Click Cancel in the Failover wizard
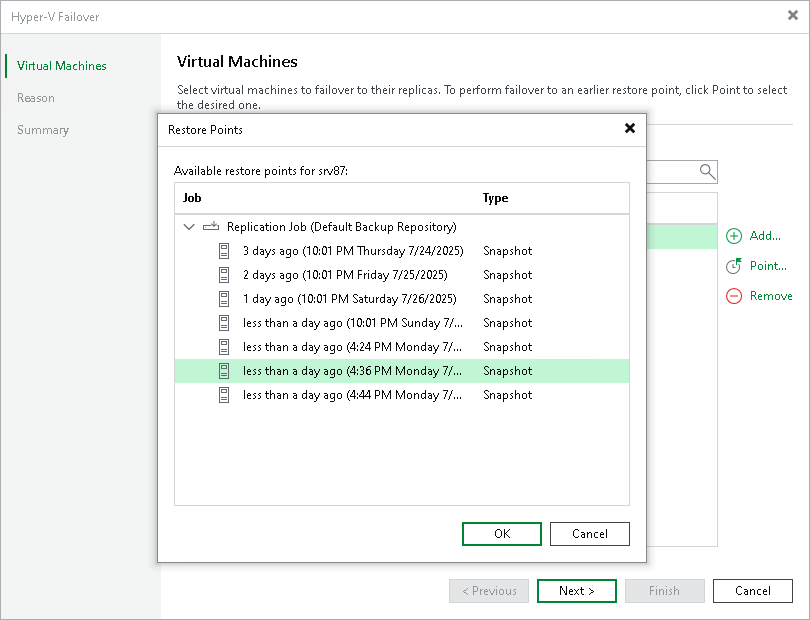This screenshot has height=620, width=810. [753, 591]
